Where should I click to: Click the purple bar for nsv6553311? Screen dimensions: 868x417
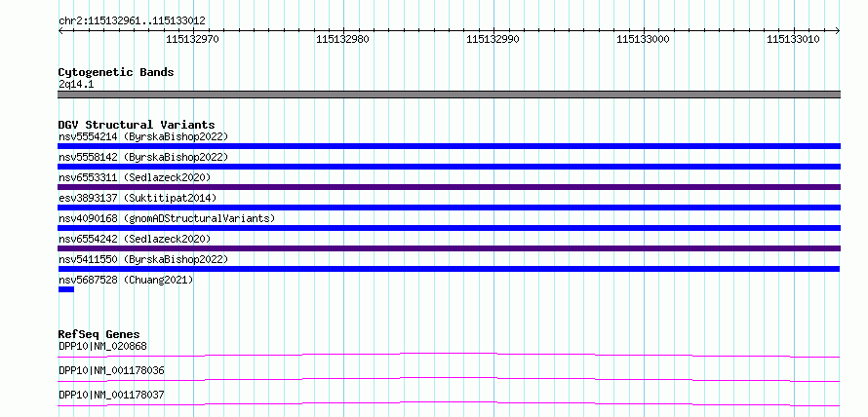(449, 187)
